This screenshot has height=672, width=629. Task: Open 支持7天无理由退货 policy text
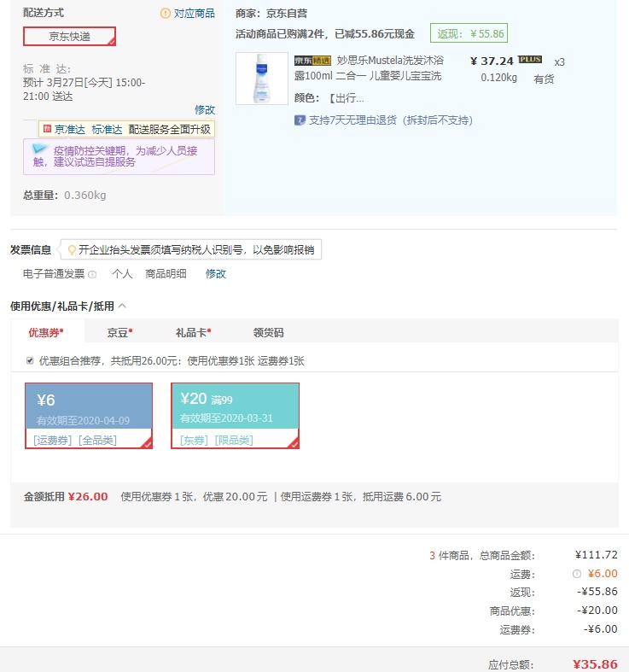coord(391,120)
